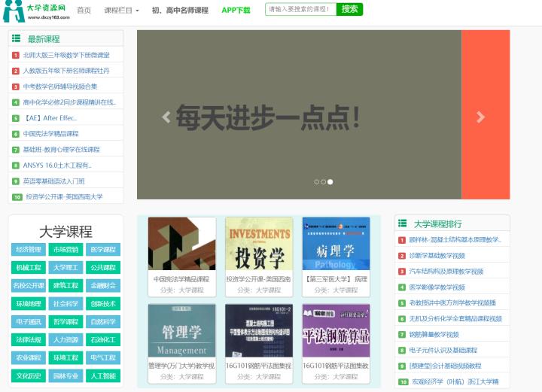Viewport: 542px width, 392px height.
Task: Click number 1 badge in 最新课程 list
Action: [16, 55]
